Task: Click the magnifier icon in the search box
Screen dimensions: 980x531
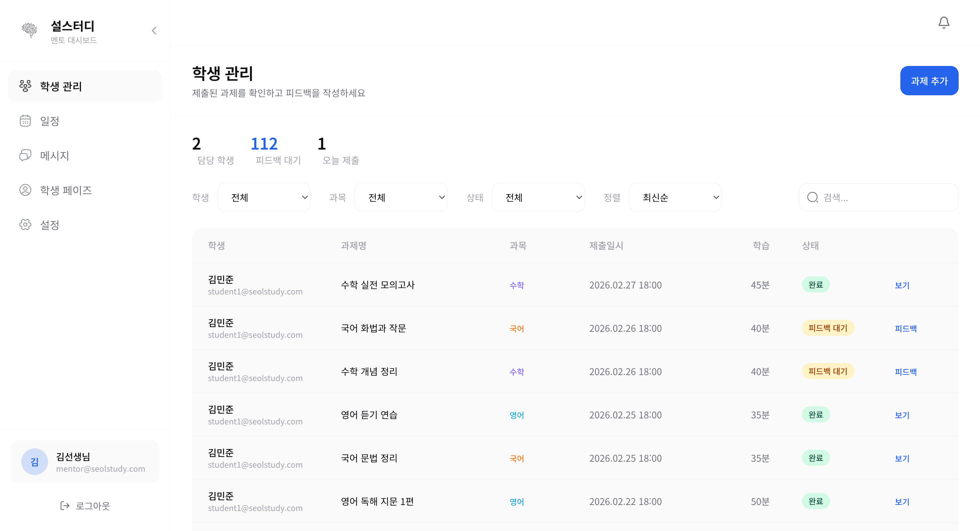Action: point(812,197)
